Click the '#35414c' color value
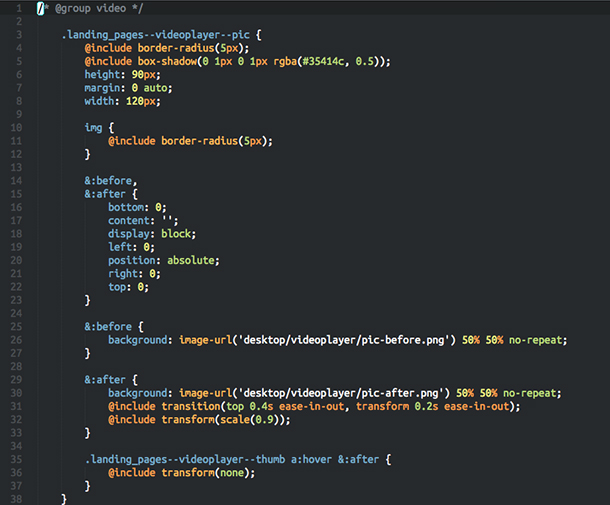Image resolution: width=610 pixels, height=505 pixels. click(x=323, y=61)
